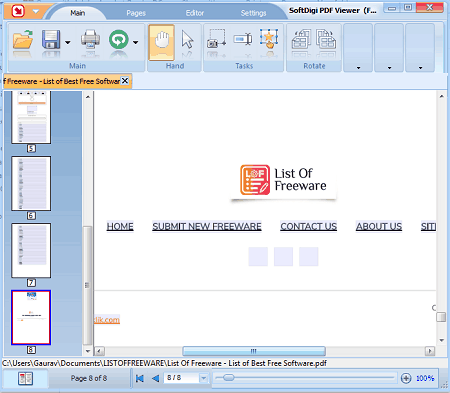Select the Hand tool
450x393 pixels.
tap(162, 43)
